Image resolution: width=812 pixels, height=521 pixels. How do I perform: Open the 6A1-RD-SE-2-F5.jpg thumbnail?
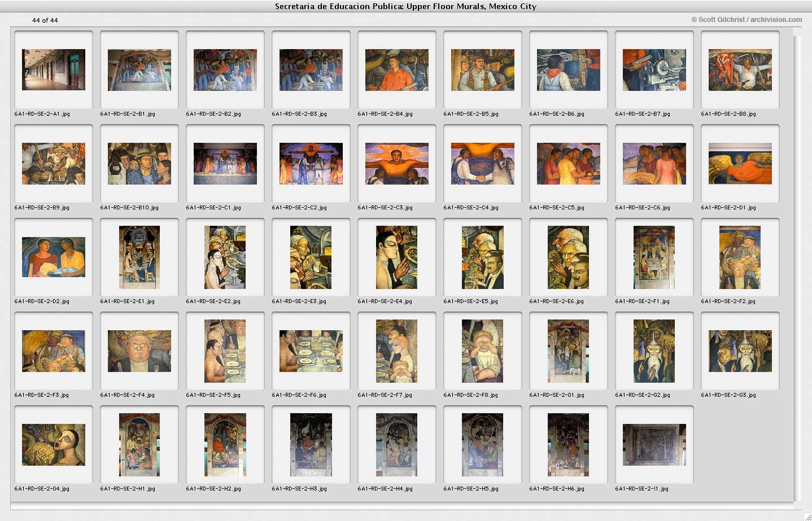point(225,351)
